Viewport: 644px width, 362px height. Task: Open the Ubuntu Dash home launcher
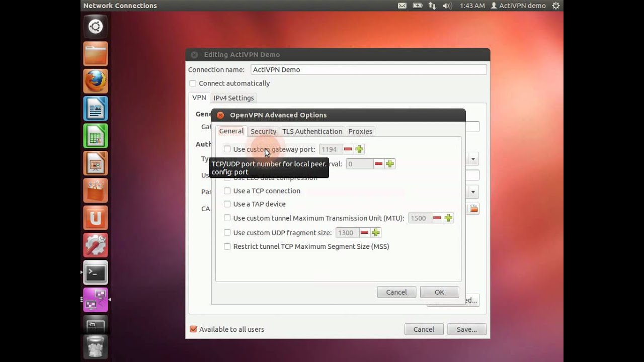(95, 27)
